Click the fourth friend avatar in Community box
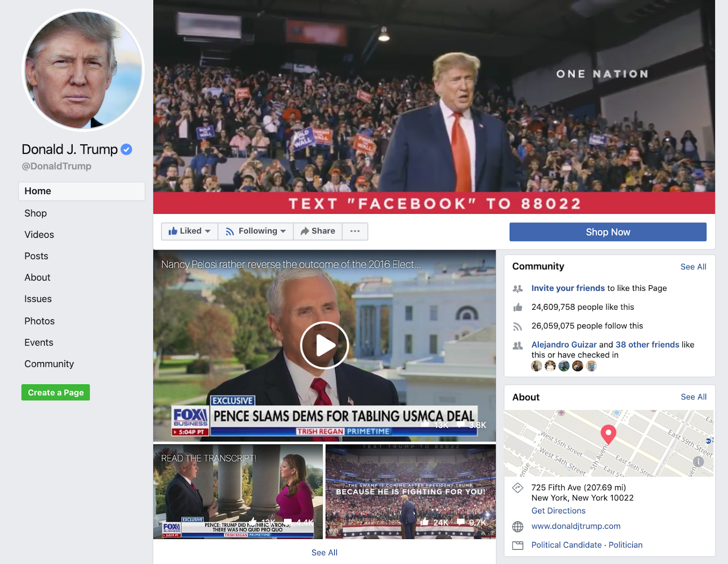Screen dimensions: 728x564 pyautogui.click(x=577, y=366)
